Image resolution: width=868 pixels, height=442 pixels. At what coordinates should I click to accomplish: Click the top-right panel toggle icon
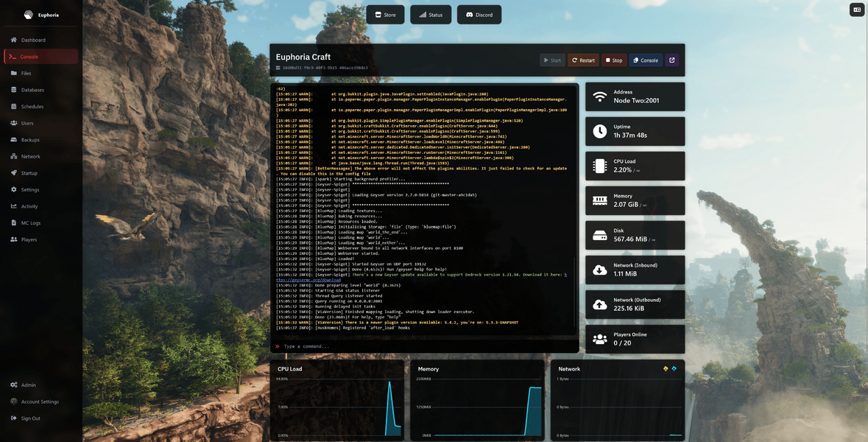click(x=857, y=10)
